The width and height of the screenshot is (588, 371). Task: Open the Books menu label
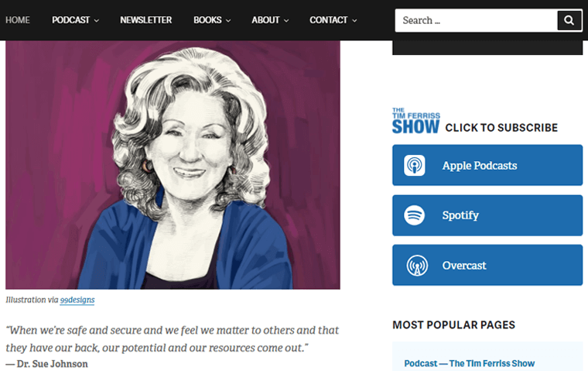(207, 20)
